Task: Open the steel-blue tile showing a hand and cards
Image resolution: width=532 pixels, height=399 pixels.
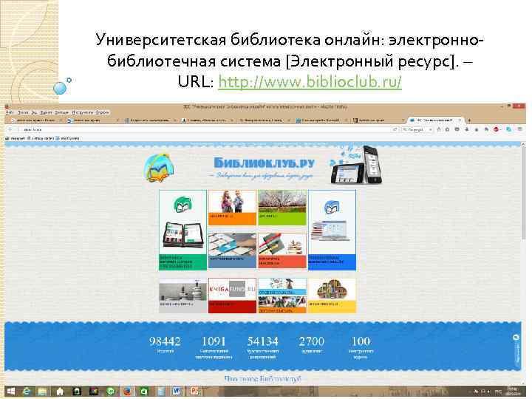Action: (x=232, y=250)
